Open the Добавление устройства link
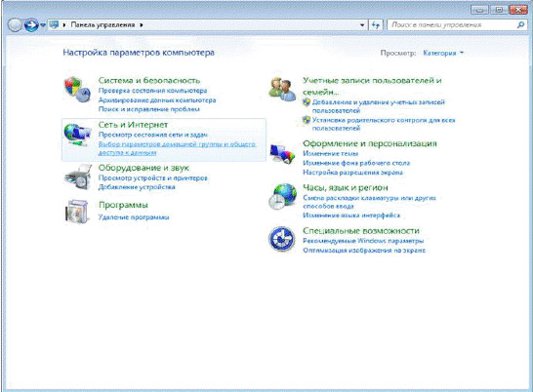 tap(137, 187)
